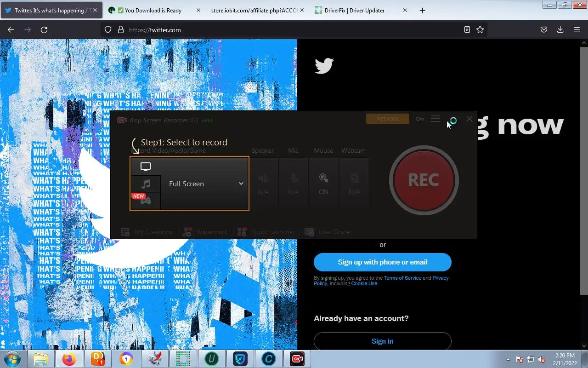Go forward in browser history
Image resolution: width=588 pixels, height=368 pixels.
coord(28,29)
